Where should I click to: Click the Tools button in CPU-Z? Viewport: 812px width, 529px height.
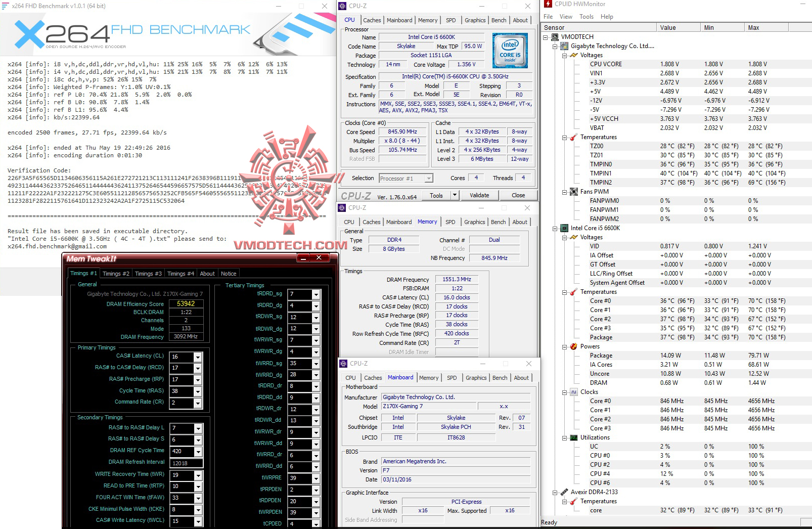click(436, 195)
